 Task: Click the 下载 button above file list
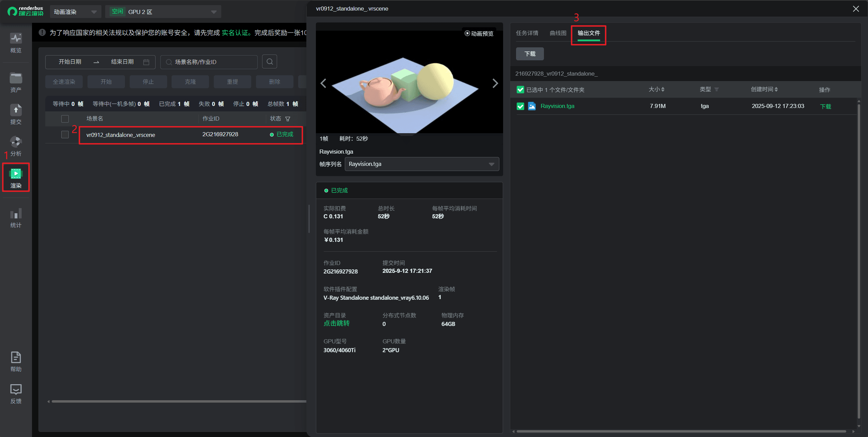530,54
